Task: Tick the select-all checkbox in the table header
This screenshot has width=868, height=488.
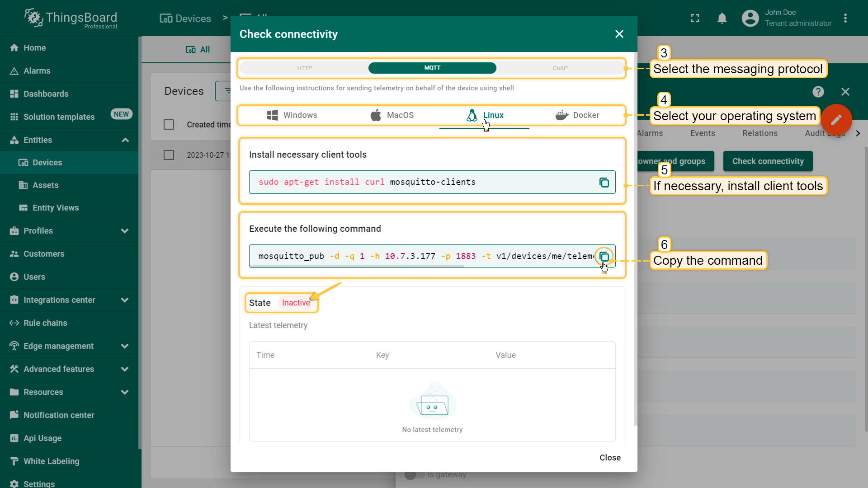Action: pos(169,125)
